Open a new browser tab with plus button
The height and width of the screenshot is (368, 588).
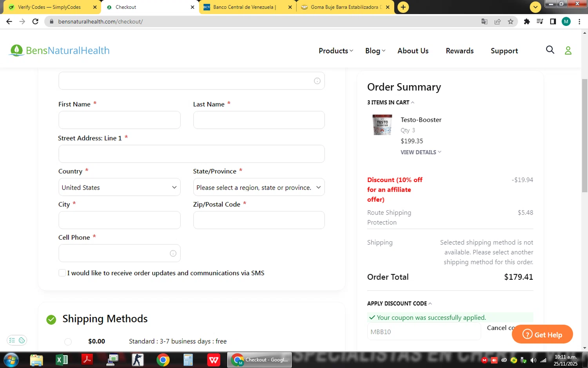[403, 7]
